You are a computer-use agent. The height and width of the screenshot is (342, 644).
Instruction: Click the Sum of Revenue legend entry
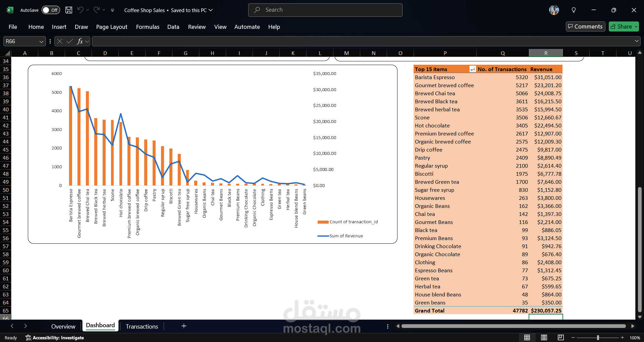click(x=340, y=236)
